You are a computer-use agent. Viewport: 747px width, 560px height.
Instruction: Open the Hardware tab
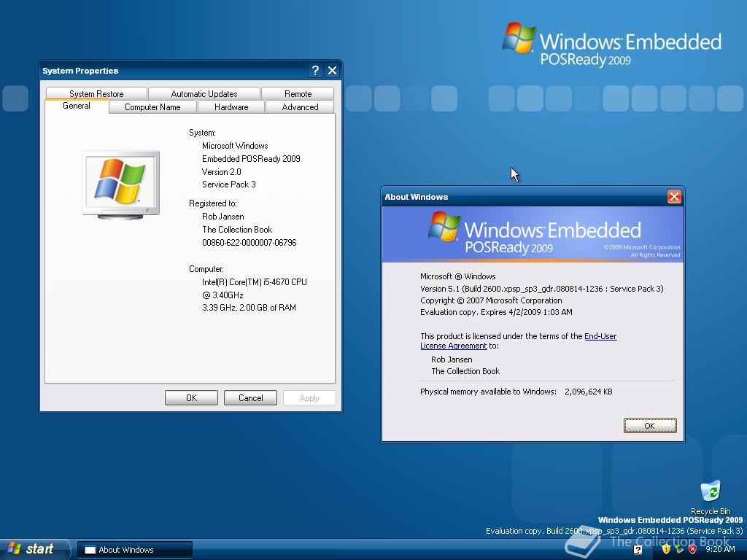click(x=231, y=107)
